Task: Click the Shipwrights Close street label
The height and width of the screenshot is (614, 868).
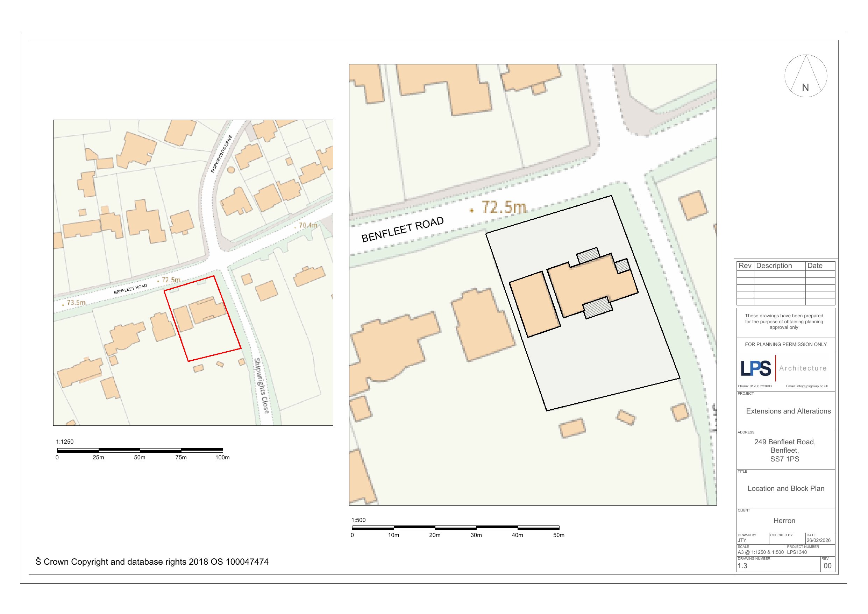Action: click(x=262, y=386)
